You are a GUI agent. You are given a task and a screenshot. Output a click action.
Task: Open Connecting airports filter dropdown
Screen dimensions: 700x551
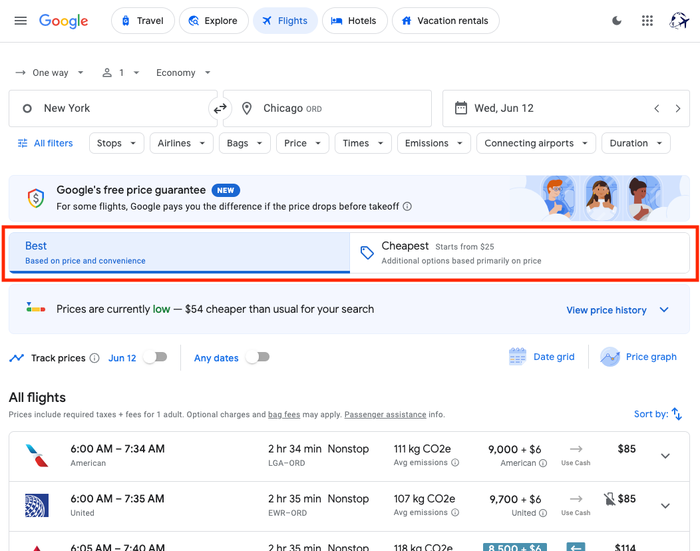pos(536,143)
